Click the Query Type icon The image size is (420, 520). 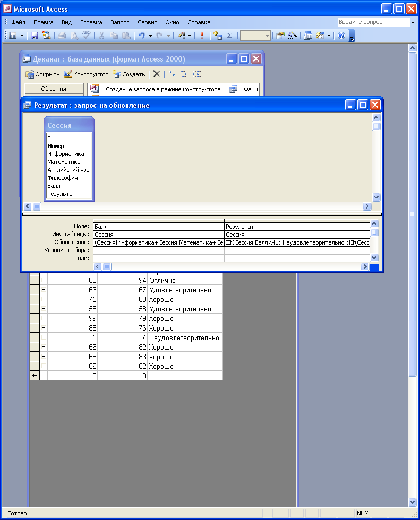click(181, 36)
